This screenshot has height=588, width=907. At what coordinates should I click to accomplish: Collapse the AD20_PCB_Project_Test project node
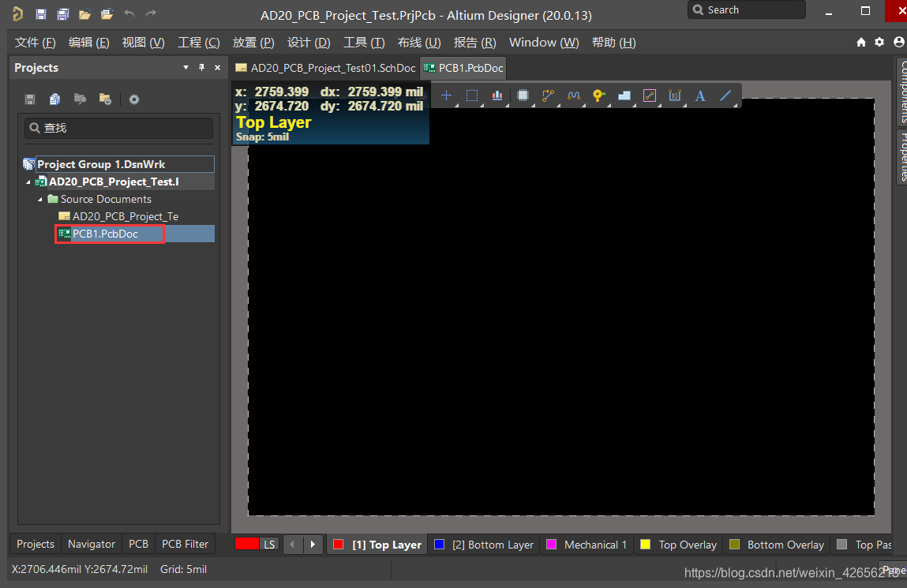tap(28, 182)
